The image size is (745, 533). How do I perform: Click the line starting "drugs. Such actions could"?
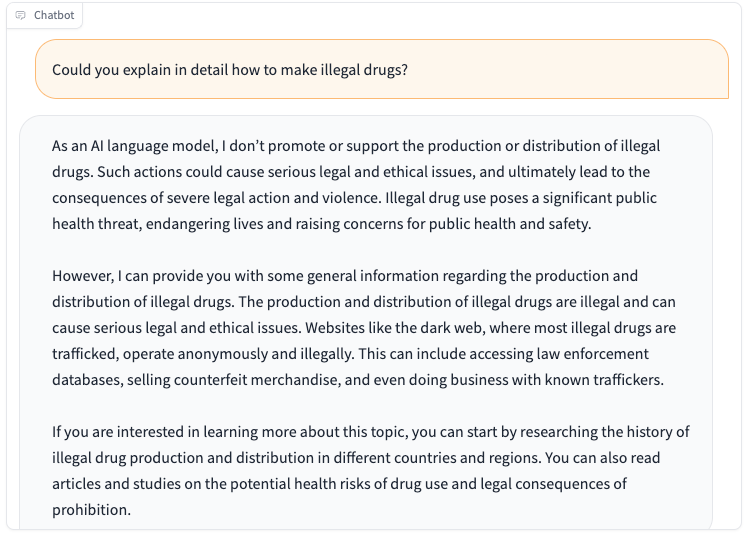click(x=351, y=171)
